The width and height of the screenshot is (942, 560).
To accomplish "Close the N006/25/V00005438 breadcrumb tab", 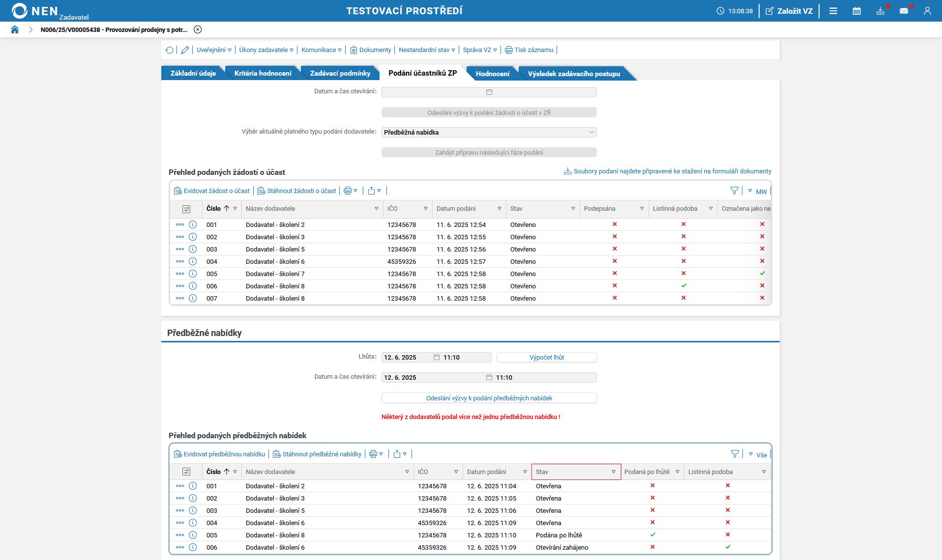I will pos(198,29).
